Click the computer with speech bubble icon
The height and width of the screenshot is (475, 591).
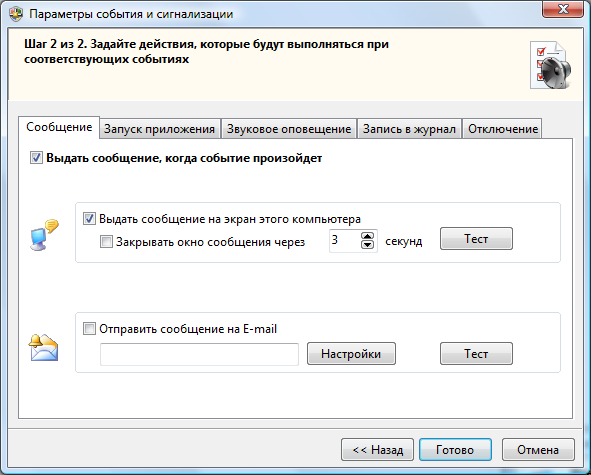(x=44, y=235)
